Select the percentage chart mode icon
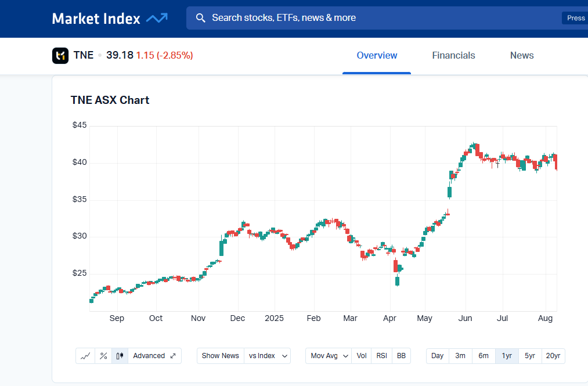 pyautogui.click(x=103, y=356)
